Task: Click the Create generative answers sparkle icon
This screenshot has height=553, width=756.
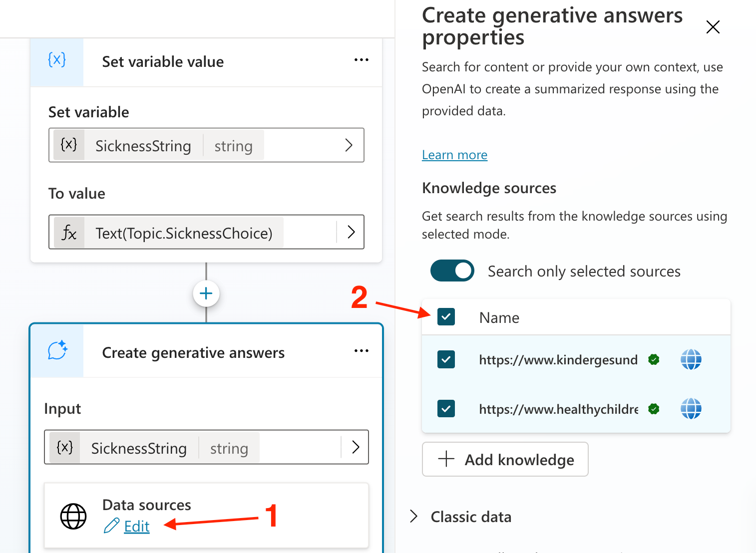Action: pyautogui.click(x=57, y=350)
